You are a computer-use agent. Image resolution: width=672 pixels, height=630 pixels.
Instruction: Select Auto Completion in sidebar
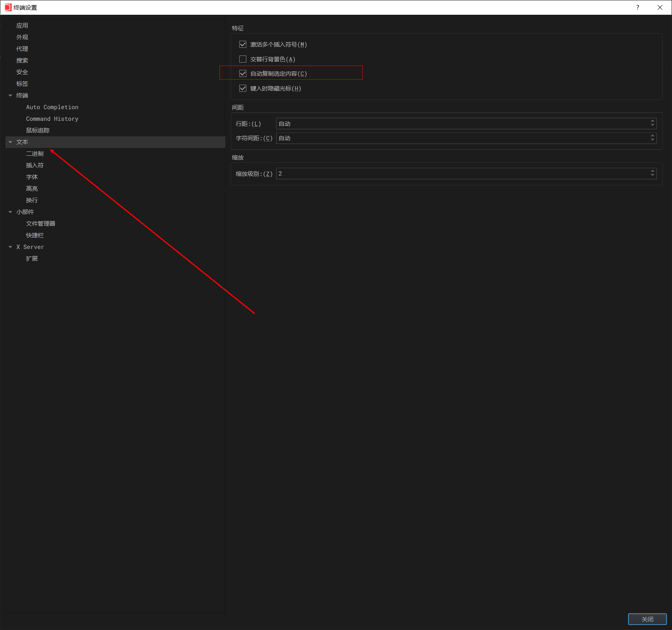click(52, 107)
